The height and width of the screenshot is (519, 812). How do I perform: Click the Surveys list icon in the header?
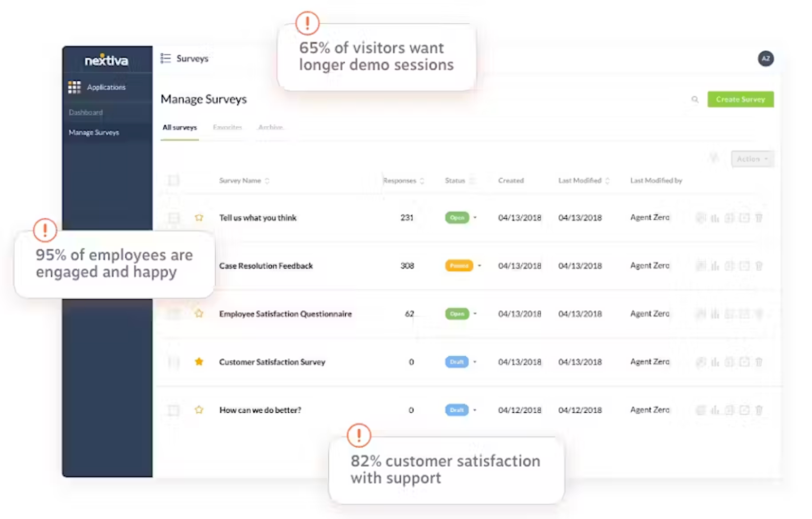coord(165,58)
